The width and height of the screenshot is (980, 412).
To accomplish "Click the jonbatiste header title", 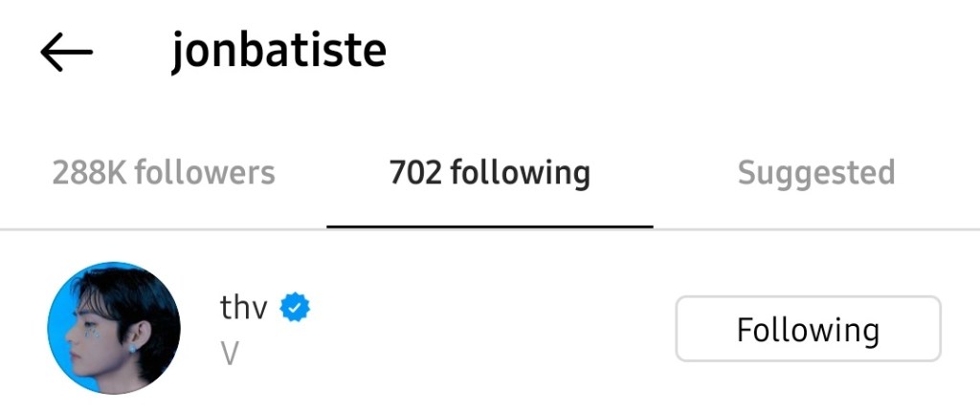I will coord(278,52).
